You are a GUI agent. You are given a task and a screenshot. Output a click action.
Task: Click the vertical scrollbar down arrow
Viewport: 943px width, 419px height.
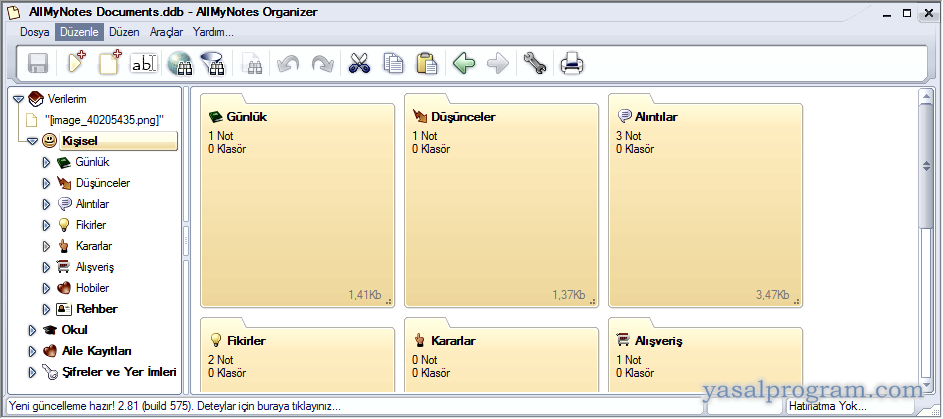pos(927,386)
